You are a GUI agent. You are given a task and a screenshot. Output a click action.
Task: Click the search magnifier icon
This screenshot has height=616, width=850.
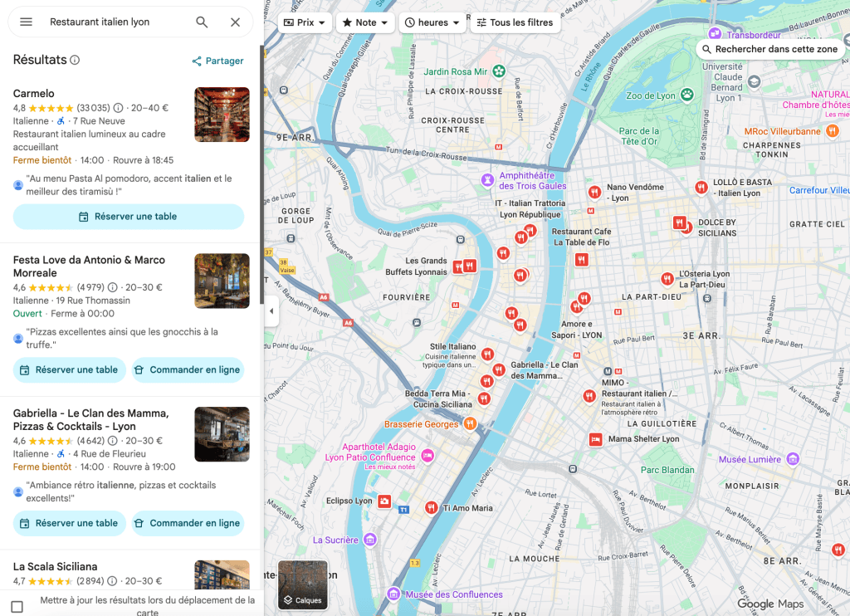click(202, 22)
